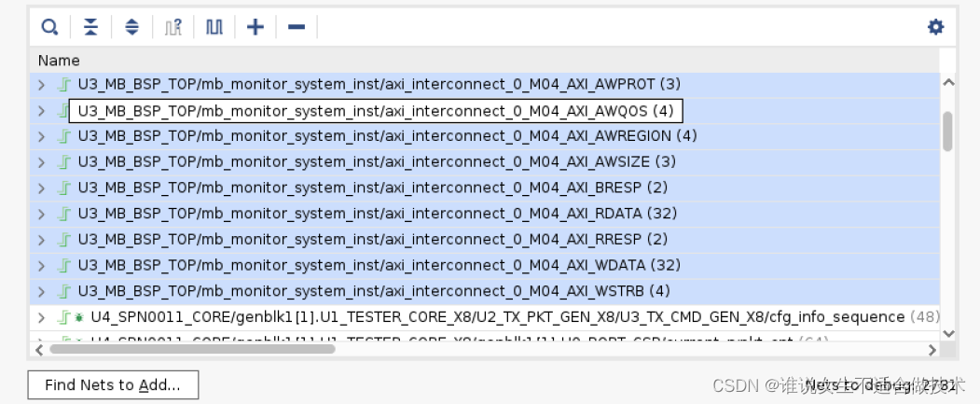Screen dimensions: 980x404
Task: Select the axi_interconnect_0_M04_AXI_RDATA row text
Action: tap(378, 214)
